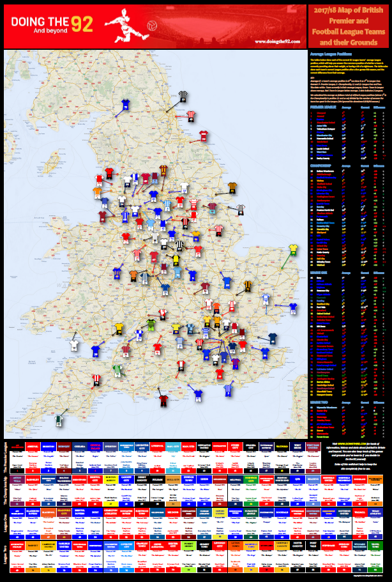Select the blue Carlisle United shirt on the map
This screenshot has height=582, width=392.
pos(125,105)
